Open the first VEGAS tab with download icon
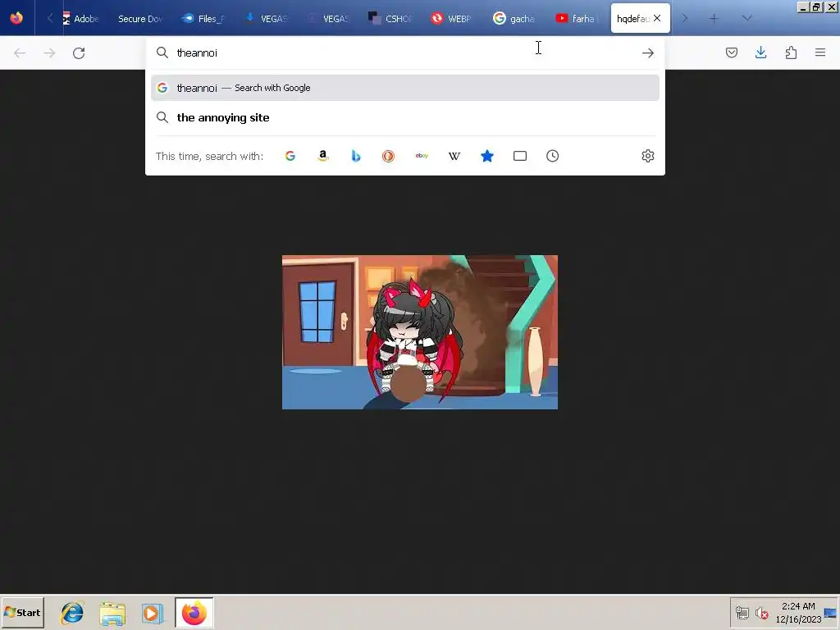The width and height of the screenshot is (840, 630). 267,19
